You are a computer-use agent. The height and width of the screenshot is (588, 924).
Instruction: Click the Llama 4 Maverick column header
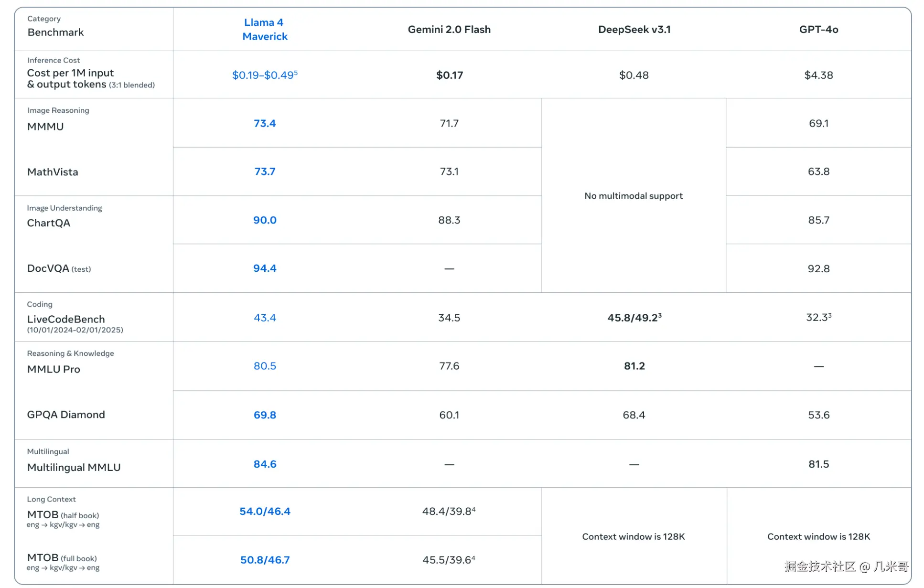coord(264,29)
